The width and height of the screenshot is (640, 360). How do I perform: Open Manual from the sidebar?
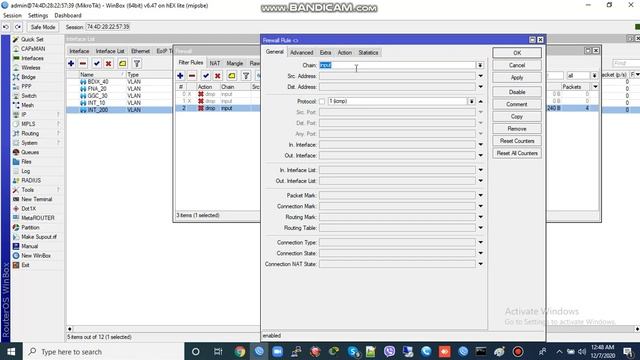[29, 246]
